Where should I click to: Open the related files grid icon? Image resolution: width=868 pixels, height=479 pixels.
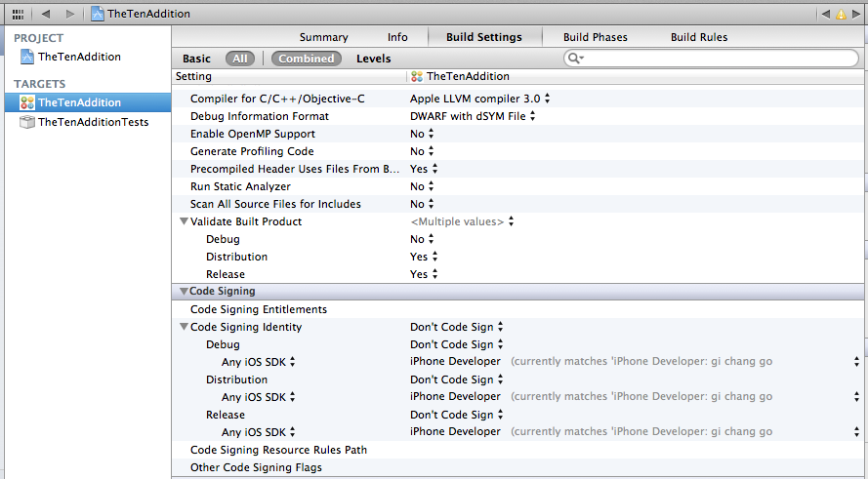tap(18, 14)
